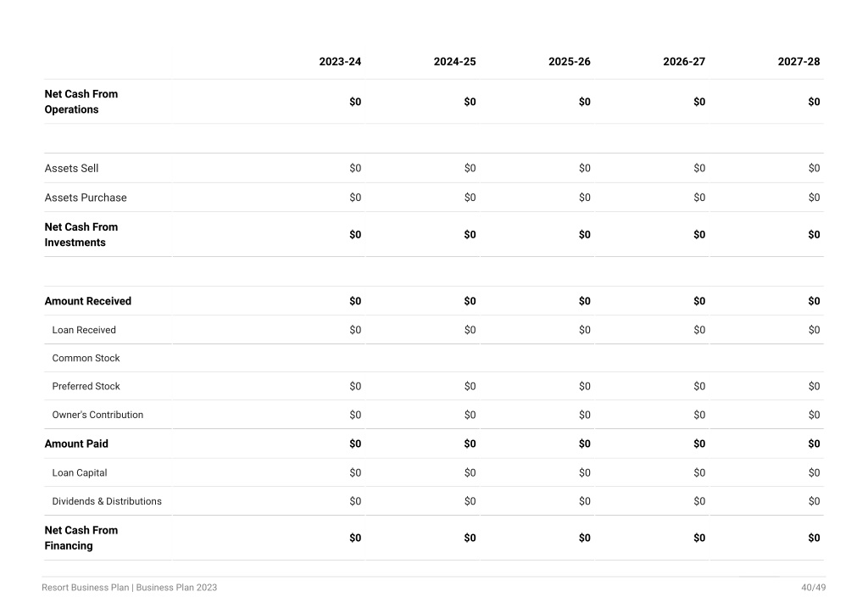Click the 2026-27 column header
The width and height of the screenshot is (868, 614).
click(x=684, y=61)
